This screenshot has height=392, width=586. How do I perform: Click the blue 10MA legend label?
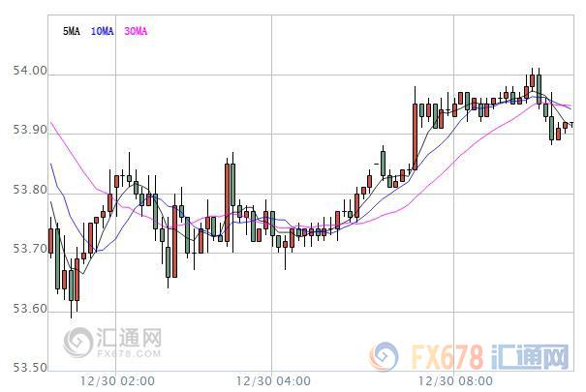click(x=102, y=31)
